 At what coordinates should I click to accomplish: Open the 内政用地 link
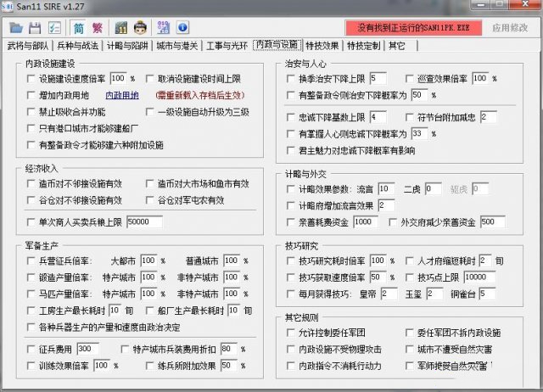tap(122, 95)
